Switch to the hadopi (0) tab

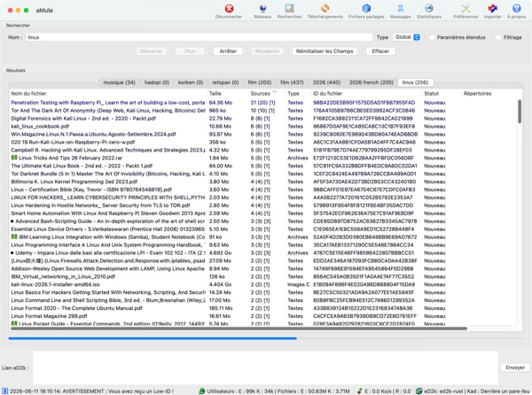pyautogui.click(x=157, y=82)
